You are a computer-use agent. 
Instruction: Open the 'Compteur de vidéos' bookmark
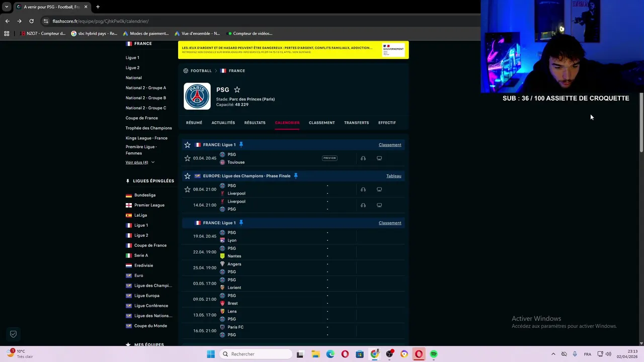250,34
